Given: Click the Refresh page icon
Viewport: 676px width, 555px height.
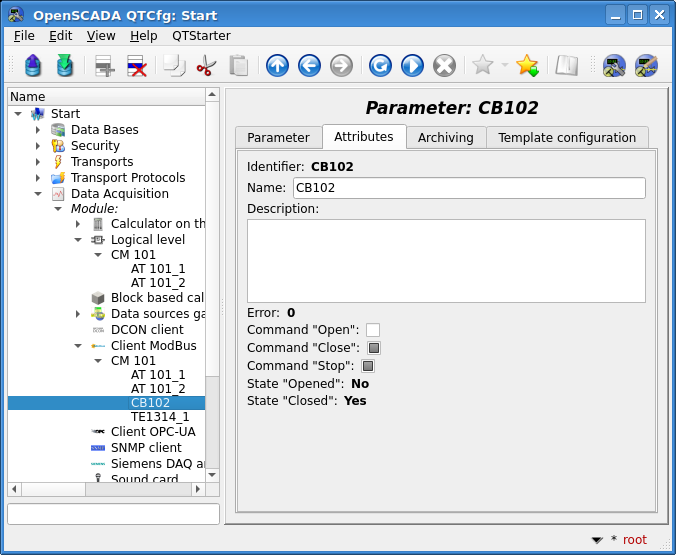Looking at the screenshot, I should [380, 66].
